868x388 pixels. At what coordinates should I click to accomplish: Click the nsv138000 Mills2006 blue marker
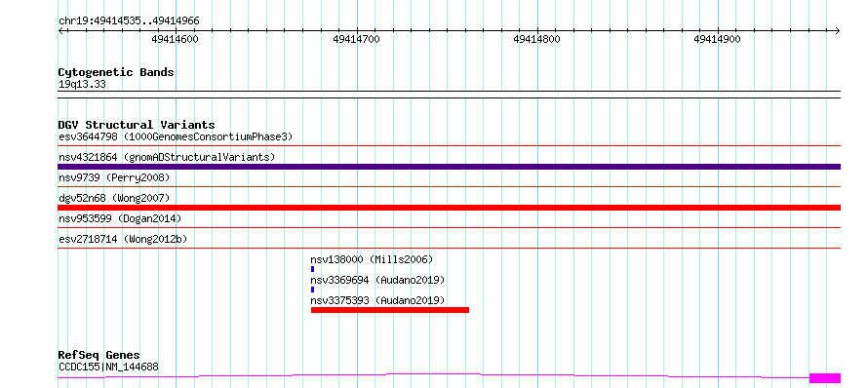click(x=312, y=269)
